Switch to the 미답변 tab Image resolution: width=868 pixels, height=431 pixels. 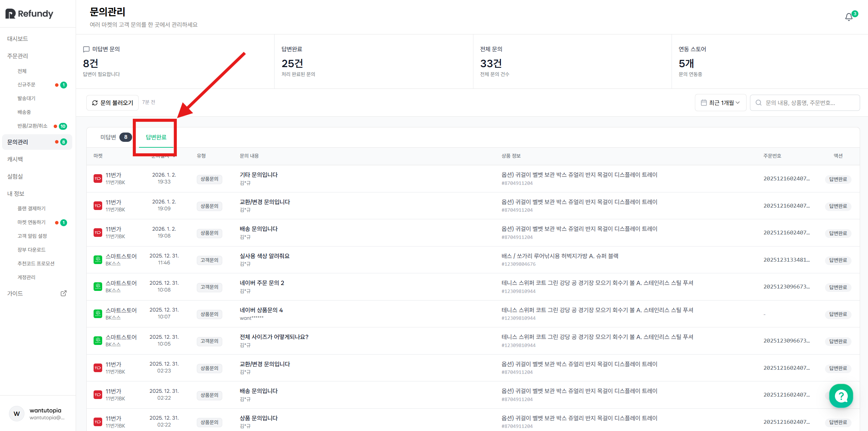pyautogui.click(x=116, y=137)
